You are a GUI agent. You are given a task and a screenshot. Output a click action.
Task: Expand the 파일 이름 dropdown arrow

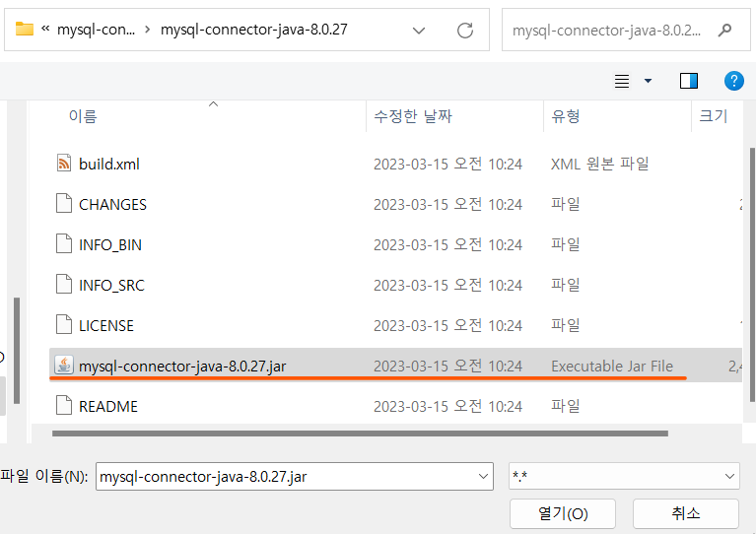pyautogui.click(x=483, y=477)
